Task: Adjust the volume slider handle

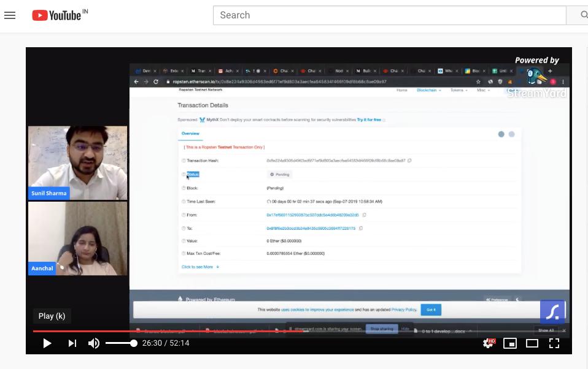Action: coord(134,343)
